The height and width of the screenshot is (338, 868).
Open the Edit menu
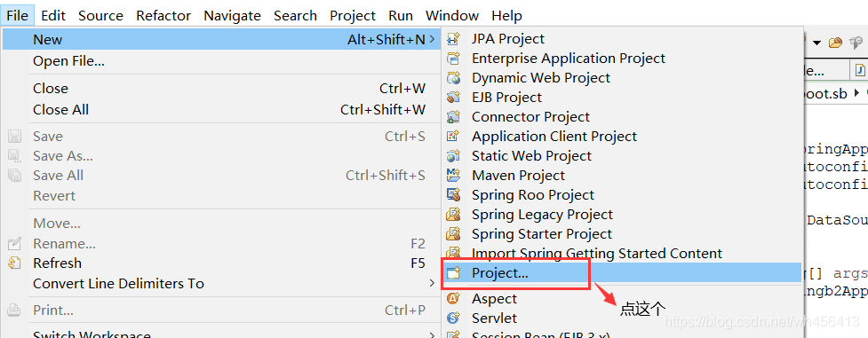coord(53,15)
